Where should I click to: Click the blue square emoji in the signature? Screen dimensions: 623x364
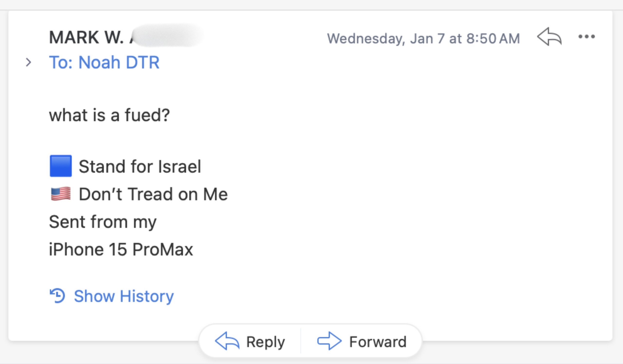61,166
